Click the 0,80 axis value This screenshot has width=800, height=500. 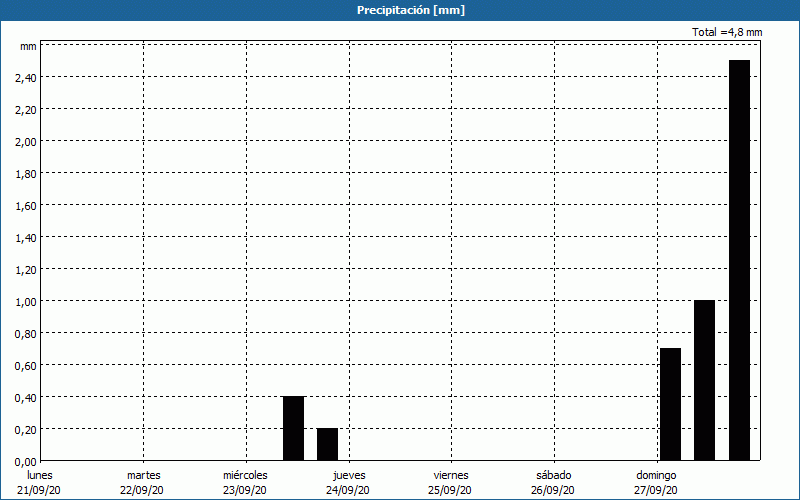click(x=26, y=334)
